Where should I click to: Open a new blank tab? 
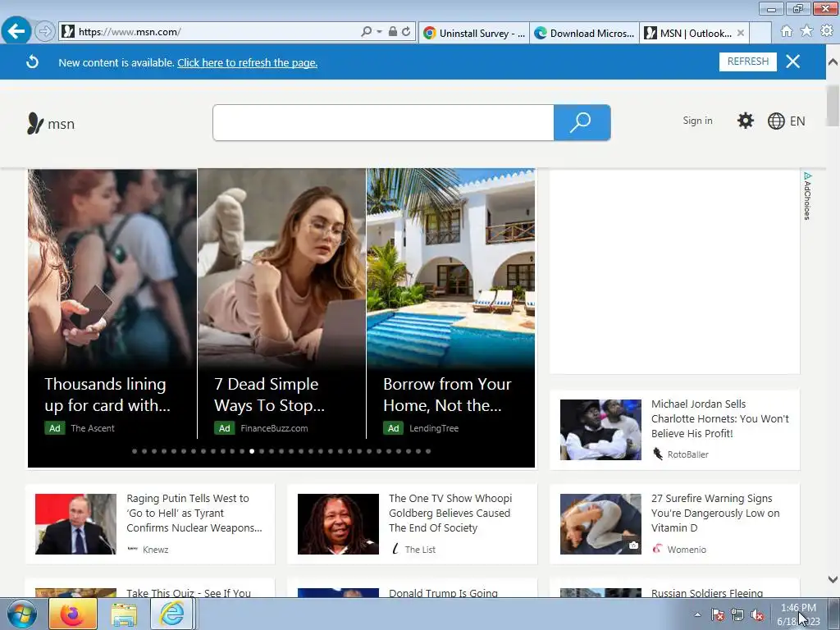click(x=760, y=33)
